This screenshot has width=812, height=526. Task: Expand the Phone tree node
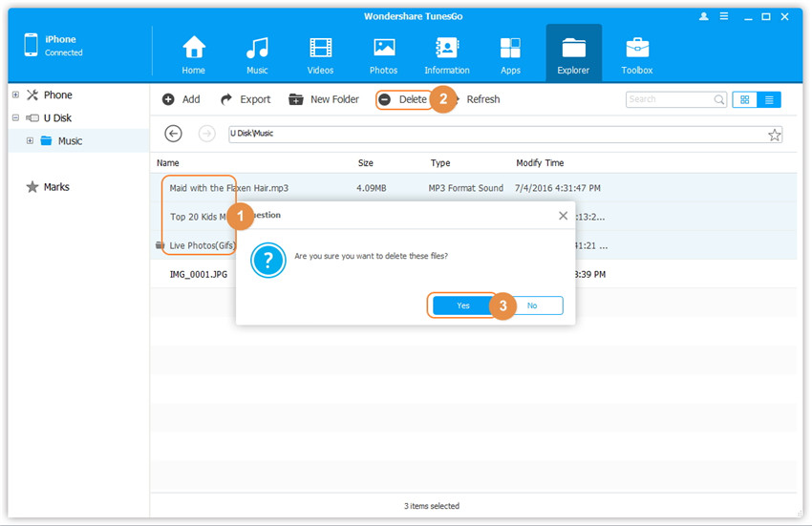tap(15, 95)
